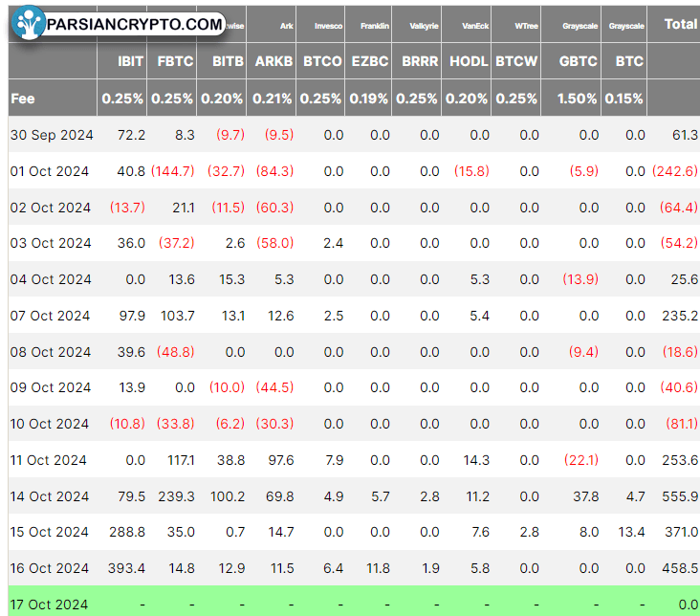Select the BTCW ticker header
The width and height of the screenshot is (700, 616).
516,61
